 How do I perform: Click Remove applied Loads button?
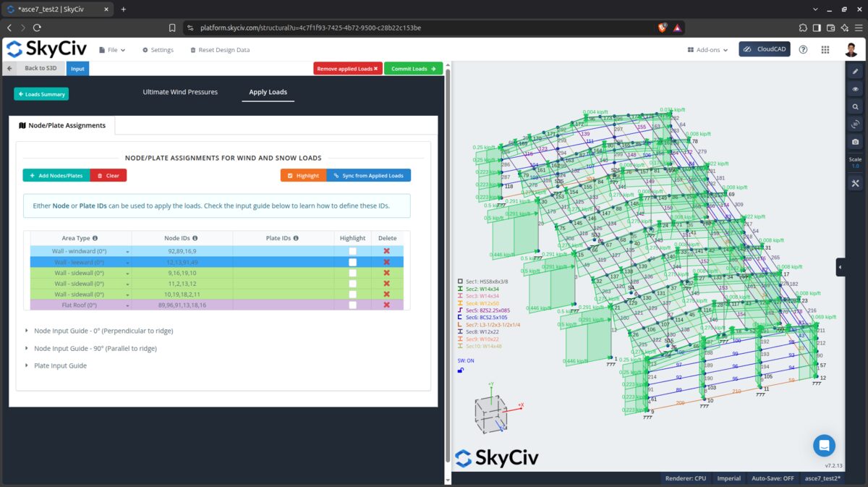(348, 69)
